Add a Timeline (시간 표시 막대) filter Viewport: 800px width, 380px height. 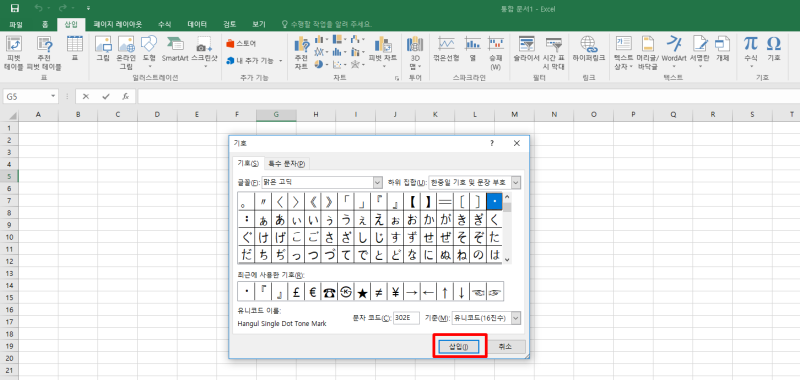(x=554, y=53)
